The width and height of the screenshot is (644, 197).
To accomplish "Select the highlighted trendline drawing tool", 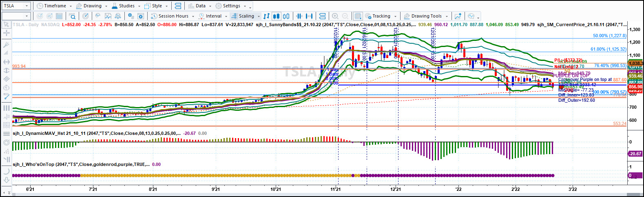I will 6,96.
